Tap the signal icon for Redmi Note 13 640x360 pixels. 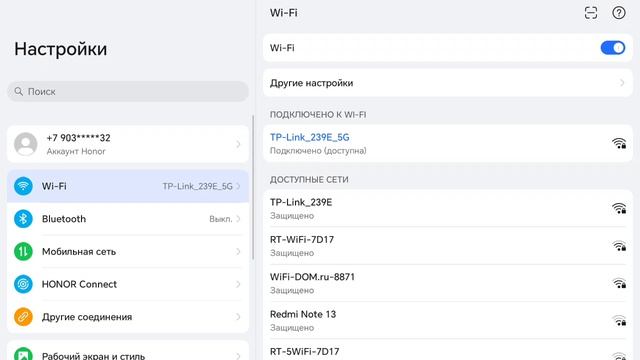pos(619,320)
